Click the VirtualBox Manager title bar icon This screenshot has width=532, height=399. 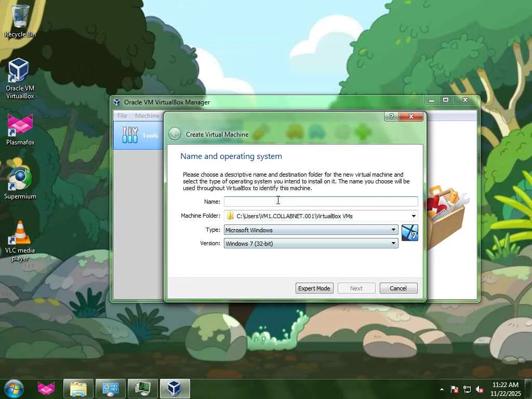(x=117, y=102)
